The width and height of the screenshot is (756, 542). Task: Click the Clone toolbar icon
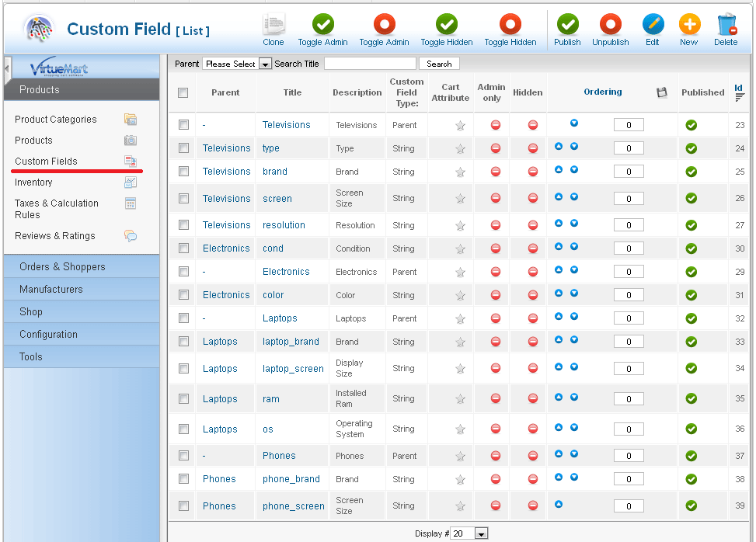pos(273,26)
